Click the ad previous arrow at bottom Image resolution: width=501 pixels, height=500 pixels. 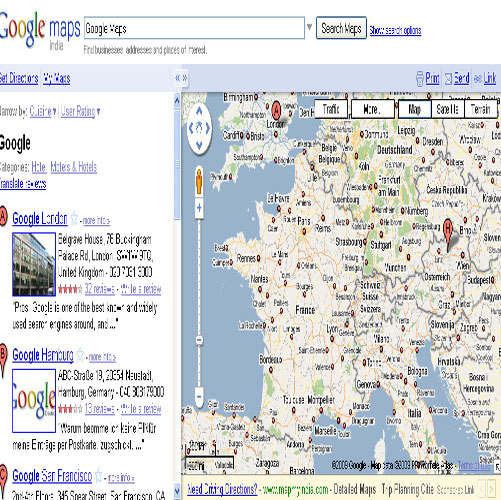click(481, 489)
